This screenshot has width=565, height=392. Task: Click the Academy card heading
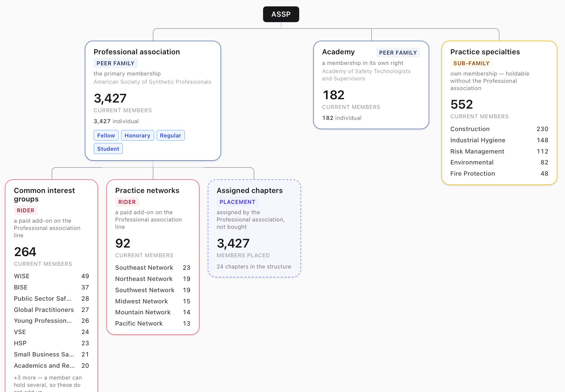338,52
